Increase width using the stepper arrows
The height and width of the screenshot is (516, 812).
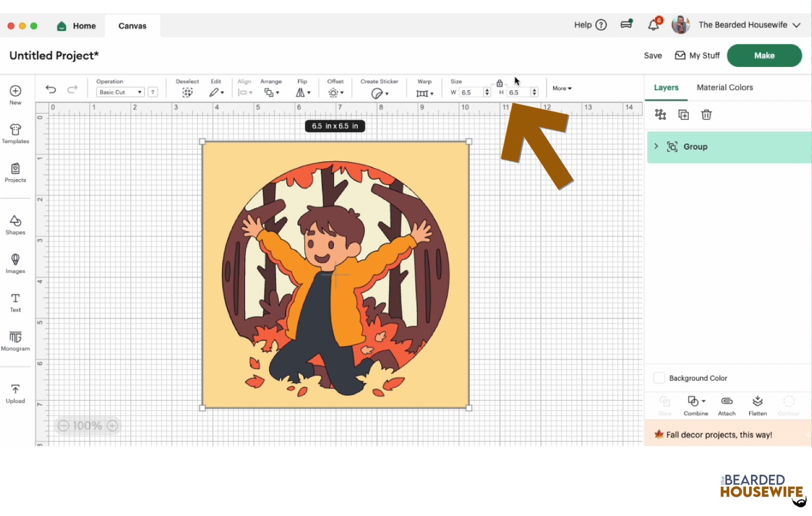[487, 90]
